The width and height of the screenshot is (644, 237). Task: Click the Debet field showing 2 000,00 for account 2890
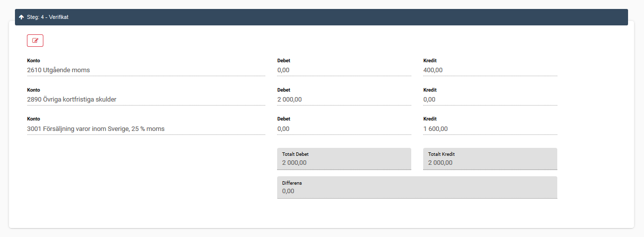[344, 100]
